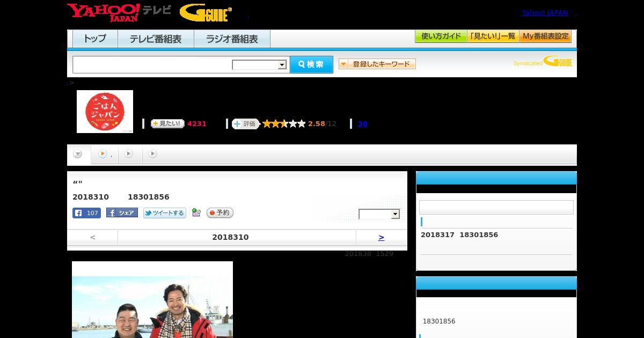This screenshot has height=338, width=644.
Task: Set rating using the star bar
Action: 284,124
